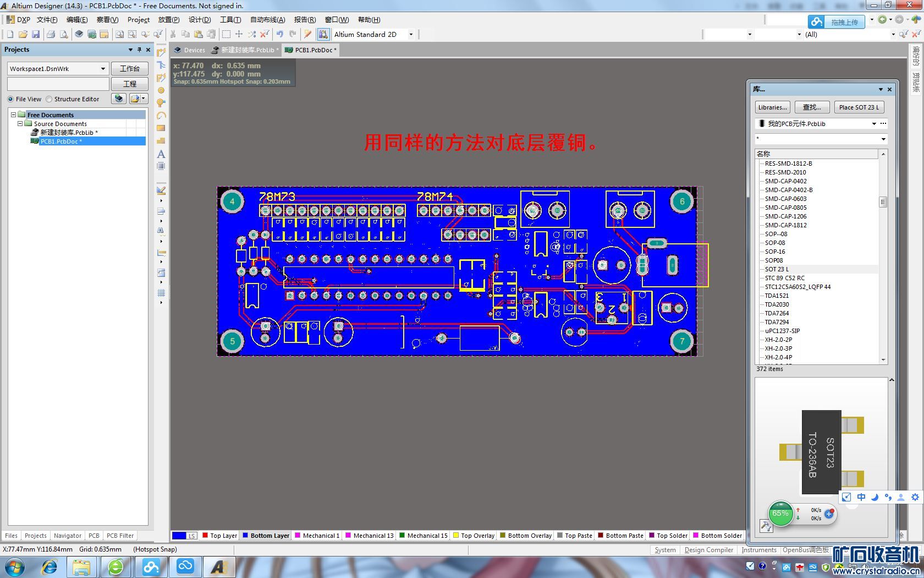Select the Place Arc tool
924x578 pixels.
coord(161,116)
